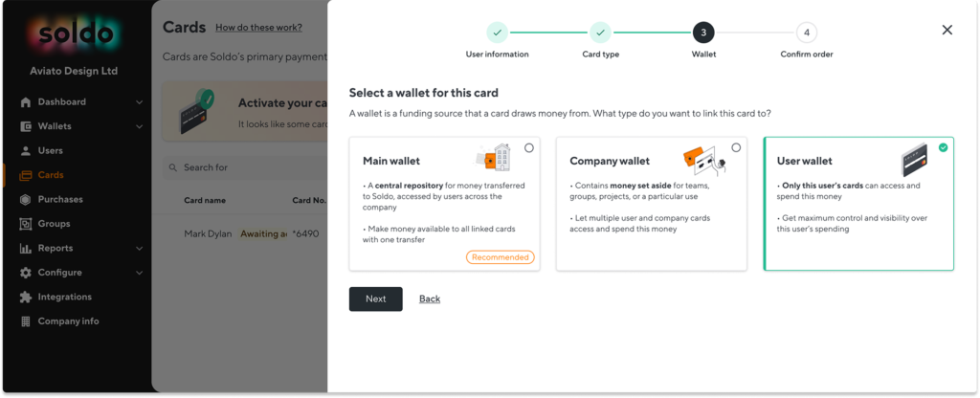The height and width of the screenshot is (398, 980).
Task: Click the Groups icon in sidebar
Action: point(26,224)
